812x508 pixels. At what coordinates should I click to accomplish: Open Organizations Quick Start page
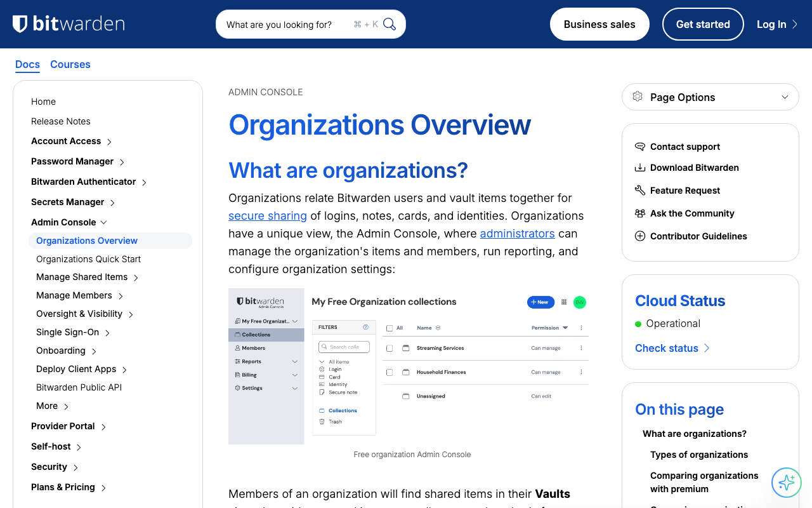(x=88, y=259)
